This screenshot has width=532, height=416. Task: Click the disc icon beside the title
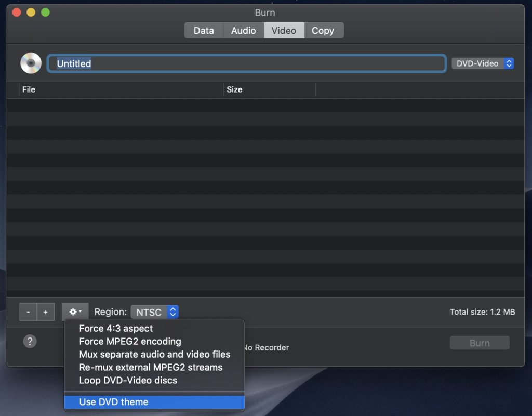pyautogui.click(x=31, y=63)
